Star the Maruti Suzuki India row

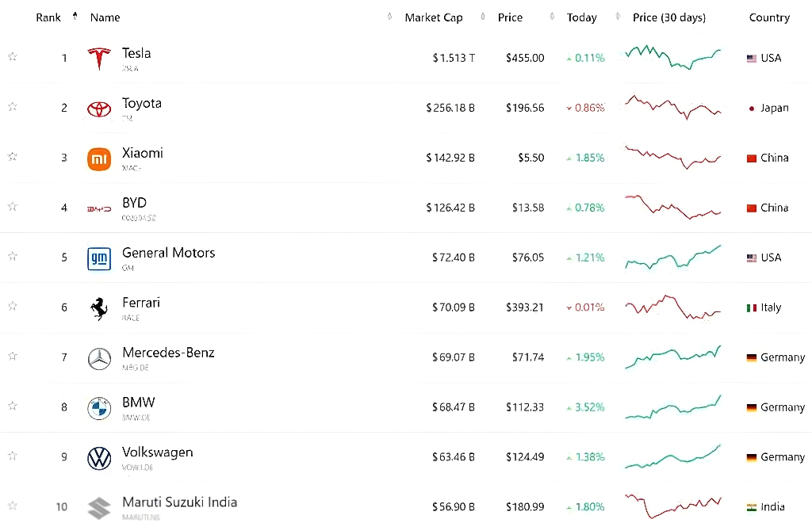13,506
